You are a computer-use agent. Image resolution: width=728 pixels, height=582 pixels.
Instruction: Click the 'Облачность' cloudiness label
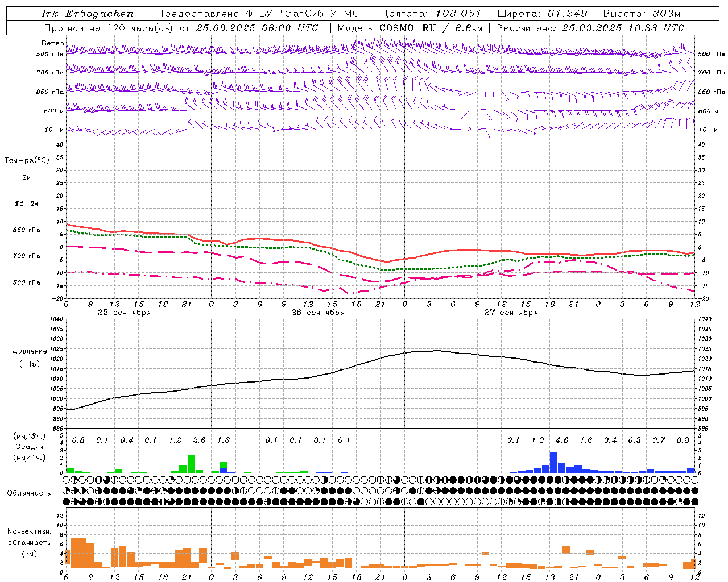point(29,493)
